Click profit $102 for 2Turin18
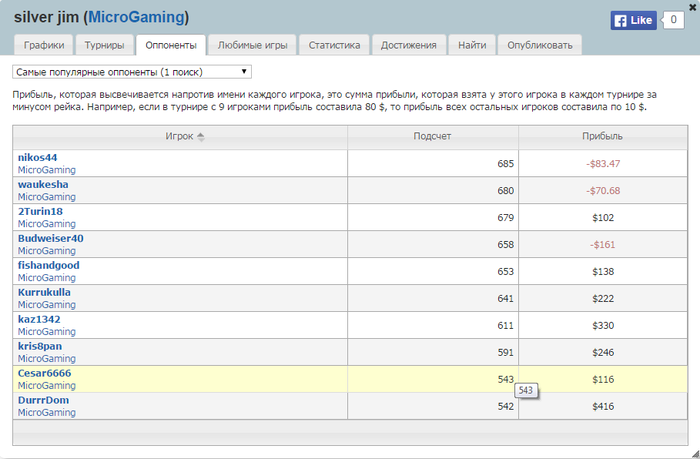 coord(603,218)
